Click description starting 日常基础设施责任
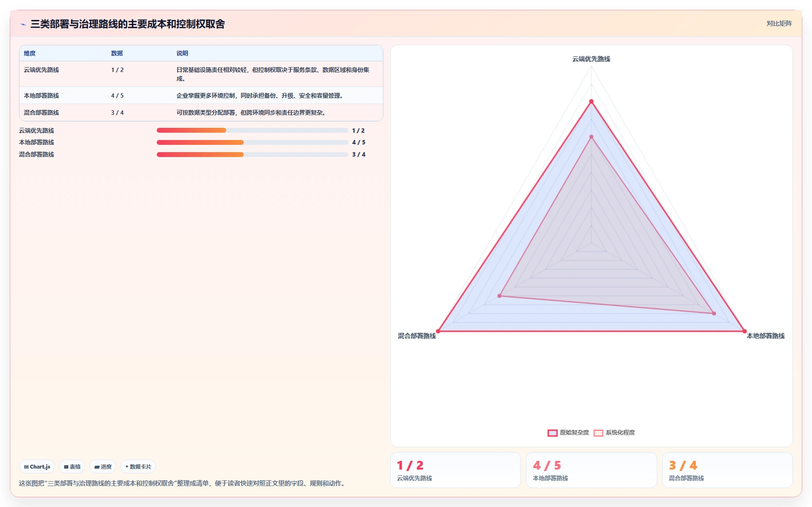Viewport: 812px width, 507px height. click(x=273, y=74)
